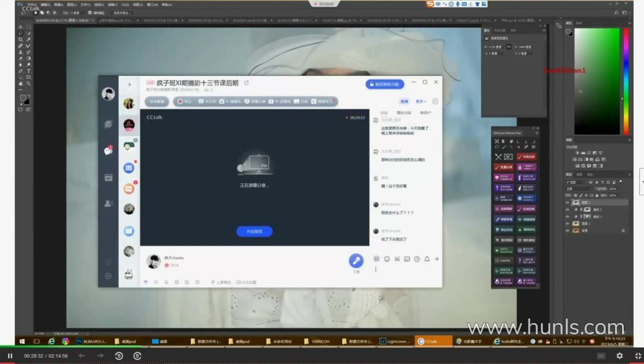Switch to the 通道 tab beside Layers
644x364 pixels.
point(580,175)
